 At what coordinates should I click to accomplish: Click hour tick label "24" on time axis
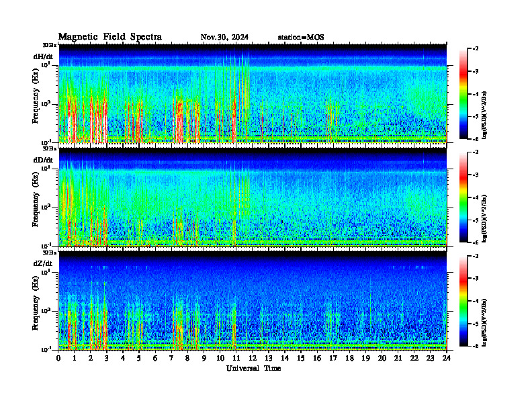(447, 359)
